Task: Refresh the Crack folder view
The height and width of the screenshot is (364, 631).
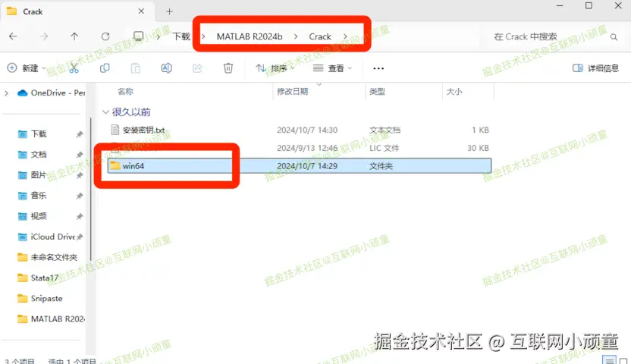Action: pyautogui.click(x=105, y=36)
